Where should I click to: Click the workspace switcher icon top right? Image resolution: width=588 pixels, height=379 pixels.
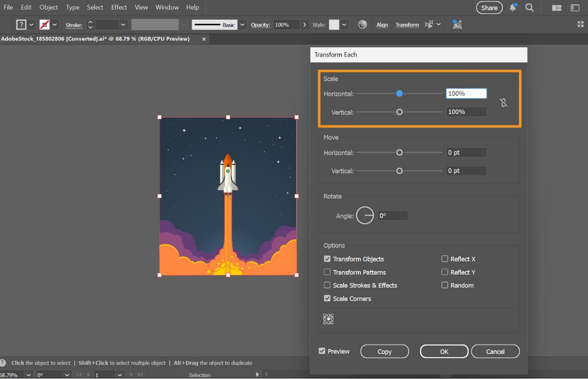(556, 8)
